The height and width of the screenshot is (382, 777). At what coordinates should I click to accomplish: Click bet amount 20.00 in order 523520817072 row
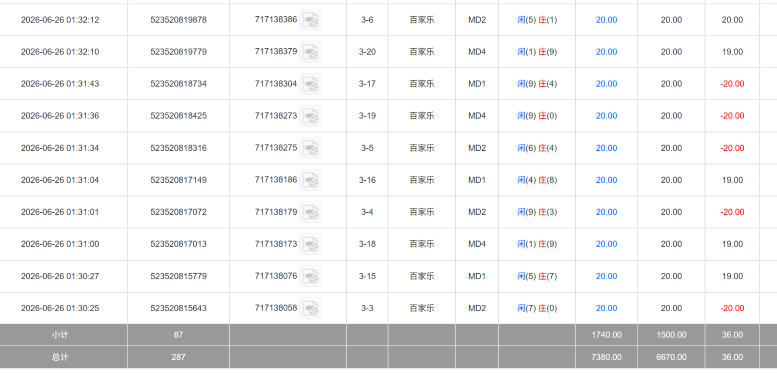coord(607,212)
